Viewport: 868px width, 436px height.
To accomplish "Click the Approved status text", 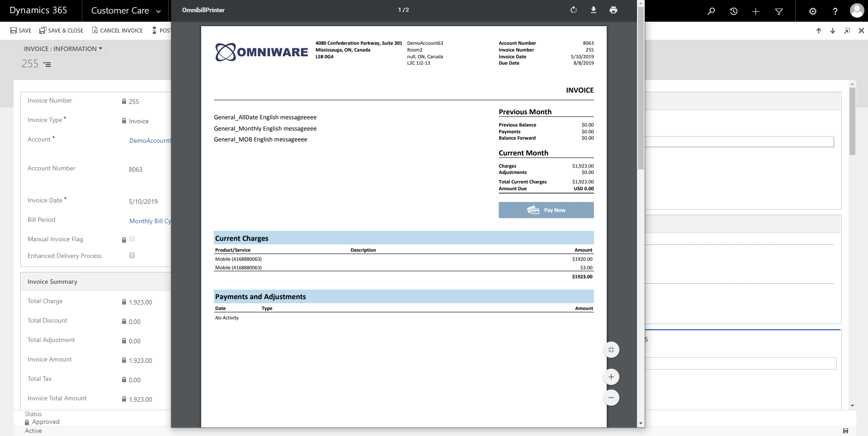I will (x=46, y=422).
